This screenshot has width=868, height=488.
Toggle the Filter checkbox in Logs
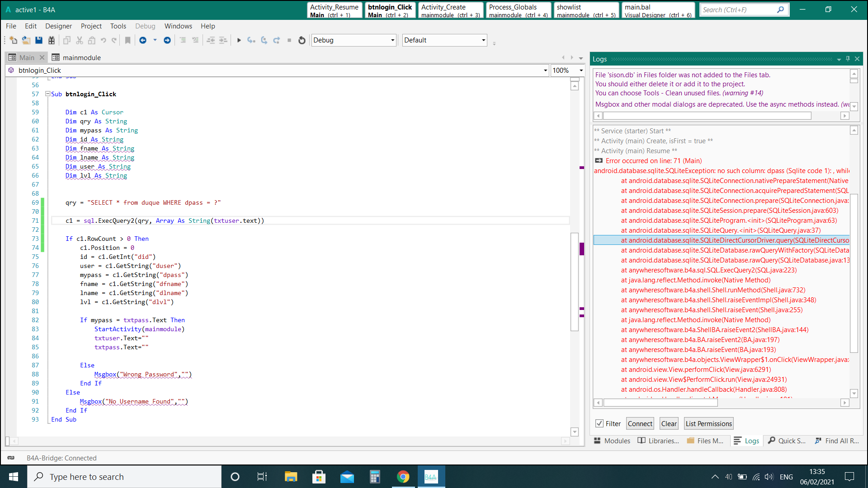[x=599, y=423]
